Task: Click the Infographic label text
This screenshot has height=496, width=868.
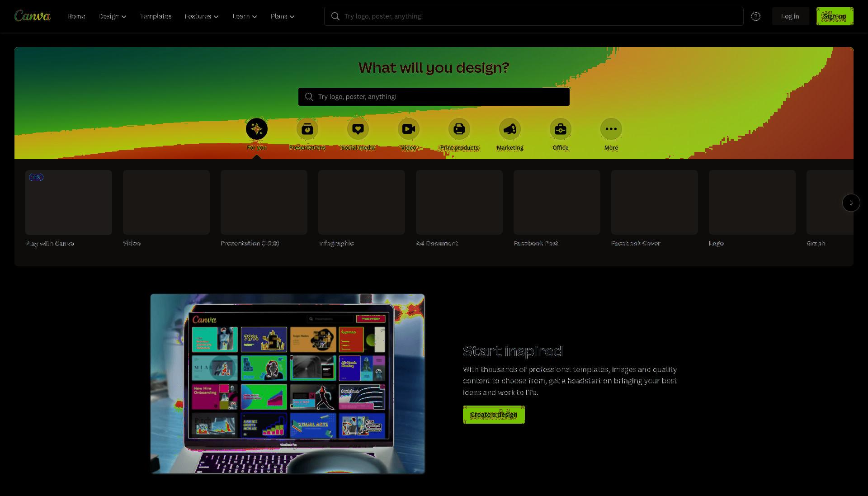Action: click(336, 243)
